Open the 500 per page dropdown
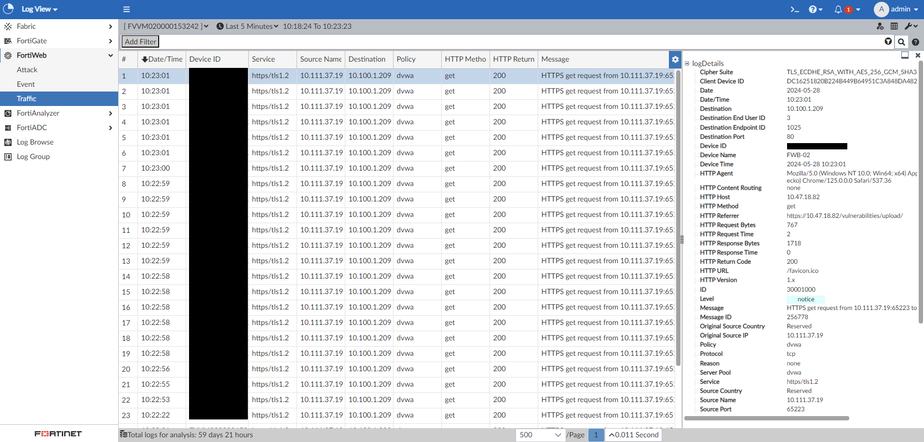Image resolution: width=924 pixels, height=442 pixels. [x=540, y=435]
